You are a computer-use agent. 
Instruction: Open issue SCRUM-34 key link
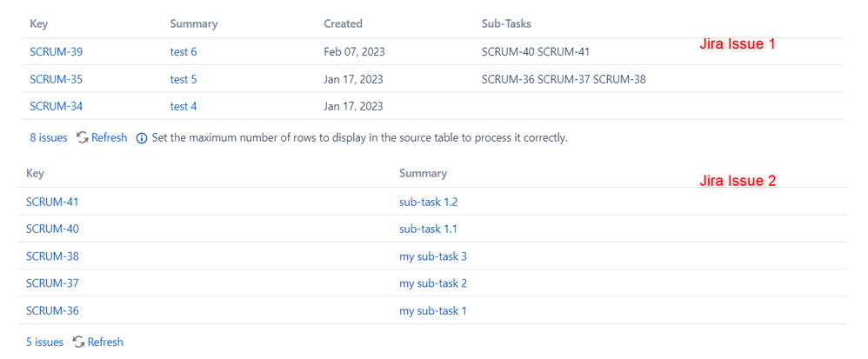click(56, 106)
